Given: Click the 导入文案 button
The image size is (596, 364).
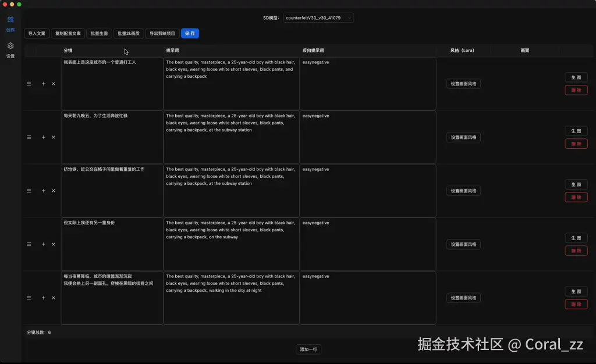Looking at the screenshot, I should pos(37,33).
